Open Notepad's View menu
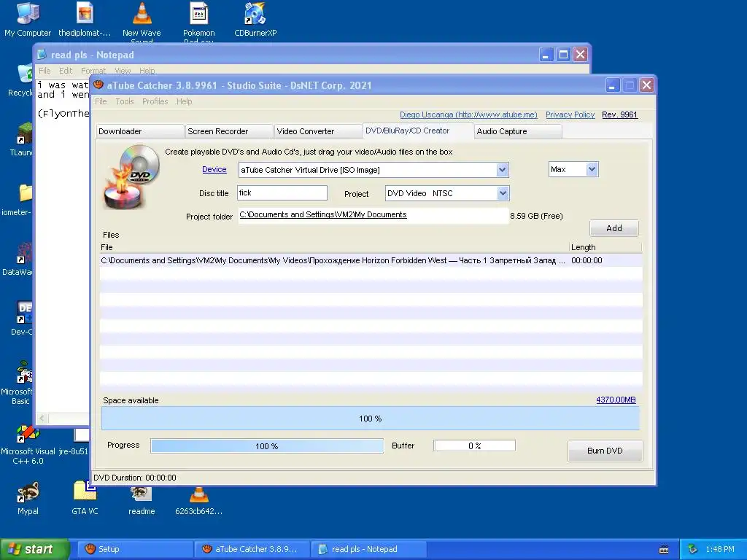The height and width of the screenshot is (560, 747). click(x=123, y=71)
